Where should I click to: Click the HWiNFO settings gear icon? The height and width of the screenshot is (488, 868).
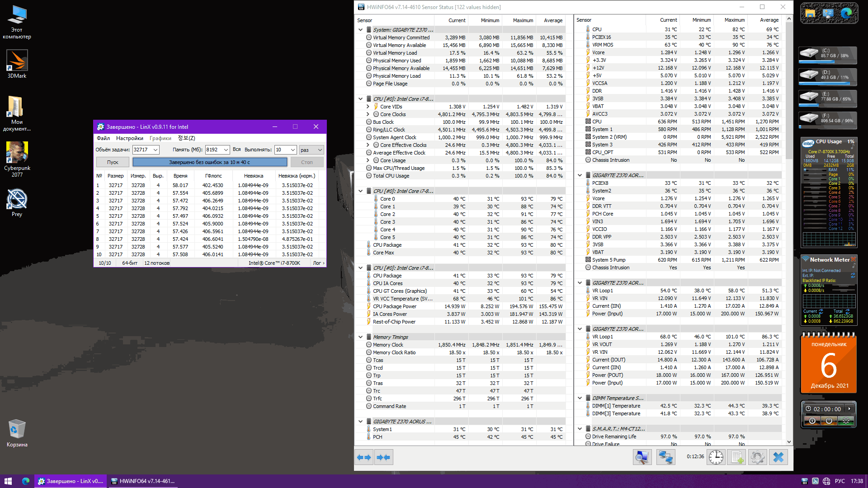click(x=757, y=457)
